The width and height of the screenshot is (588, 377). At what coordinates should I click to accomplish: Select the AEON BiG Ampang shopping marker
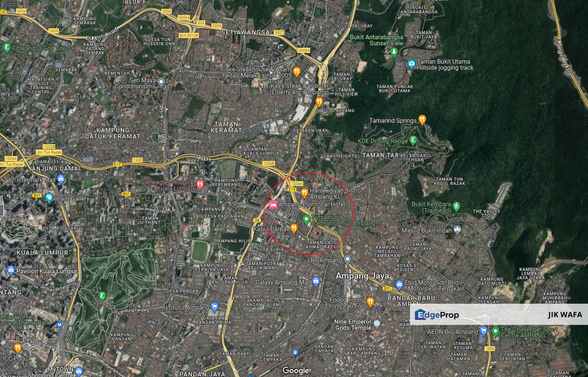click(483, 331)
